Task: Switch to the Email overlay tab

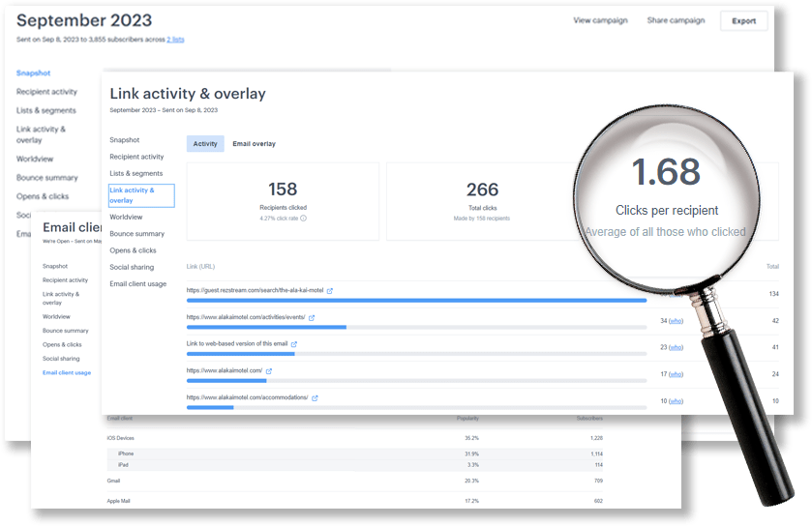Action: (254, 144)
